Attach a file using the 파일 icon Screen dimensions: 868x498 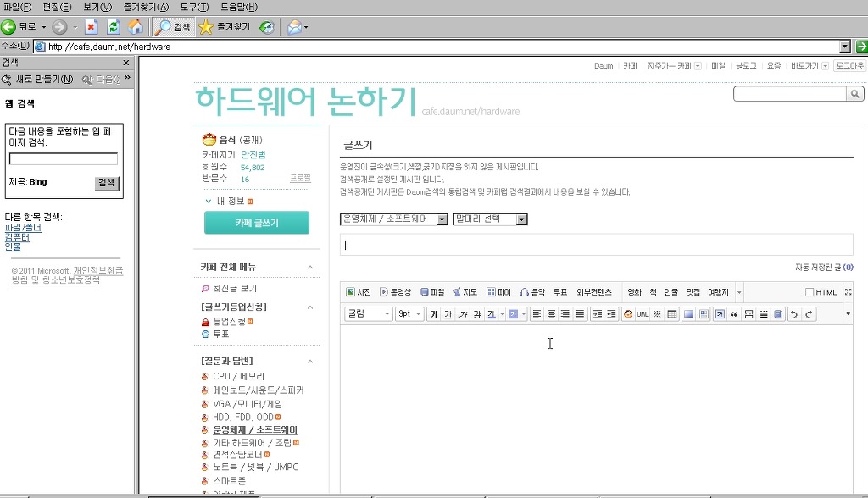431,292
